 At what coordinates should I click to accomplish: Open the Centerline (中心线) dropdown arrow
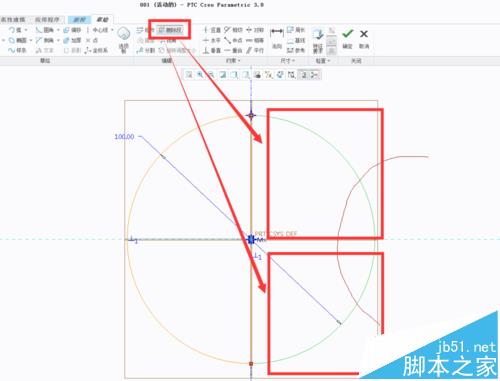[x=112, y=30]
